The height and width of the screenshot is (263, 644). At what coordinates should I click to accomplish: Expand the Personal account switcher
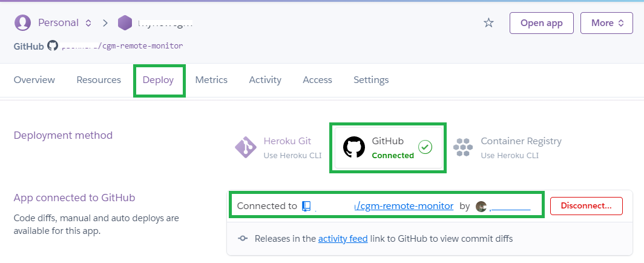tap(64, 22)
